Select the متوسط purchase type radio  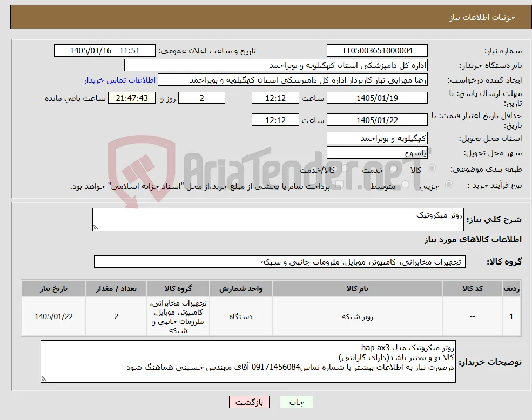click(405, 185)
